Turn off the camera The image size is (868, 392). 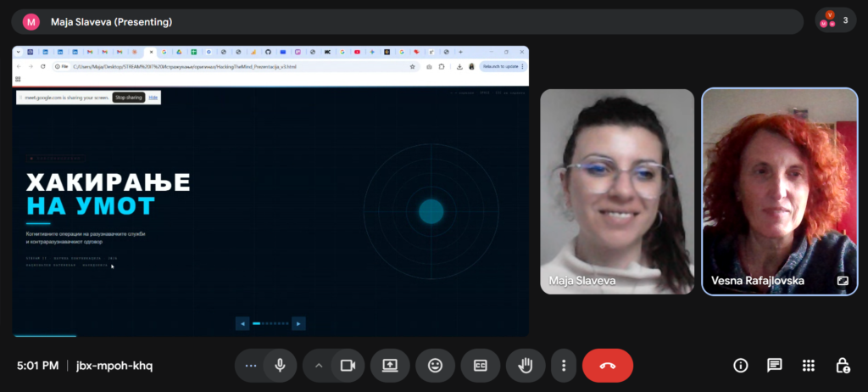pos(347,366)
